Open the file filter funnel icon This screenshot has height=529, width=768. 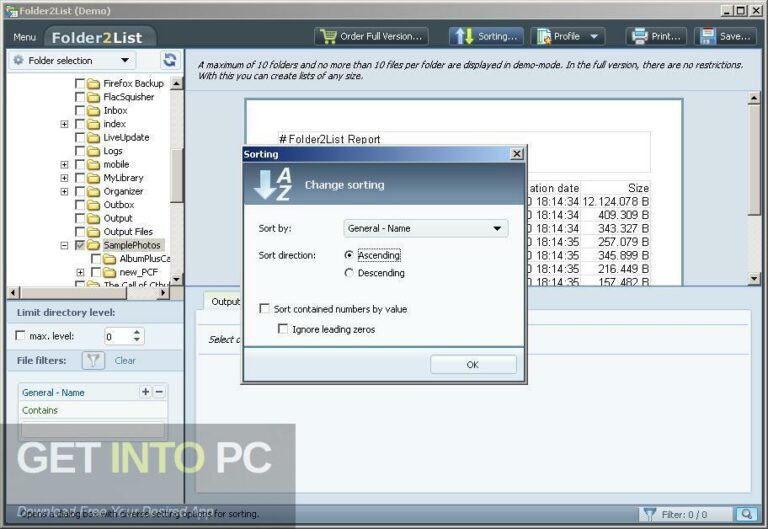[93, 361]
